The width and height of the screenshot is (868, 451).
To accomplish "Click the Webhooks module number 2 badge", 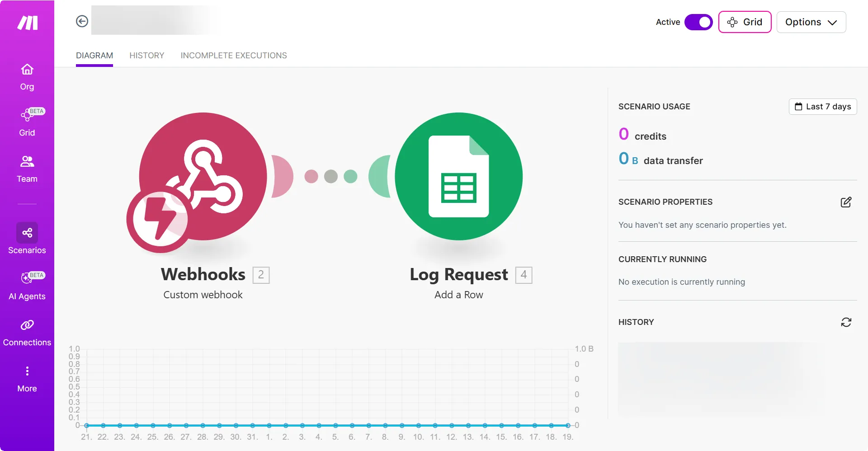I will (261, 275).
